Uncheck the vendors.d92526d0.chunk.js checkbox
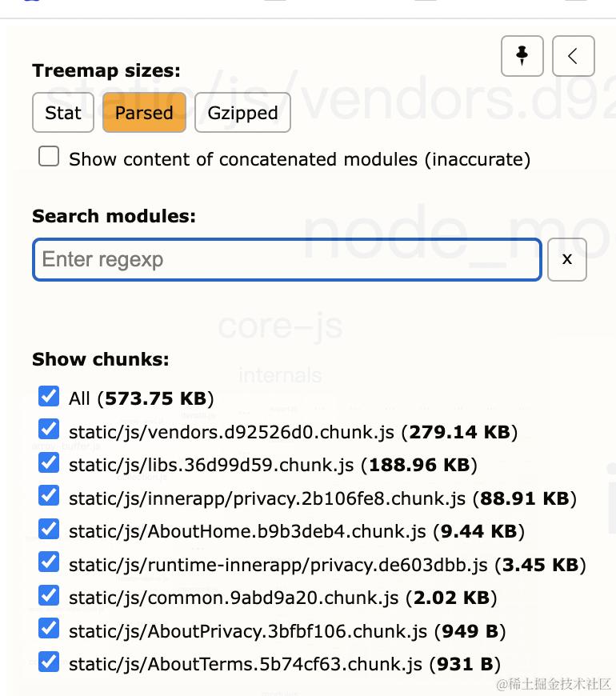The height and width of the screenshot is (696, 616). pos(49,430)
